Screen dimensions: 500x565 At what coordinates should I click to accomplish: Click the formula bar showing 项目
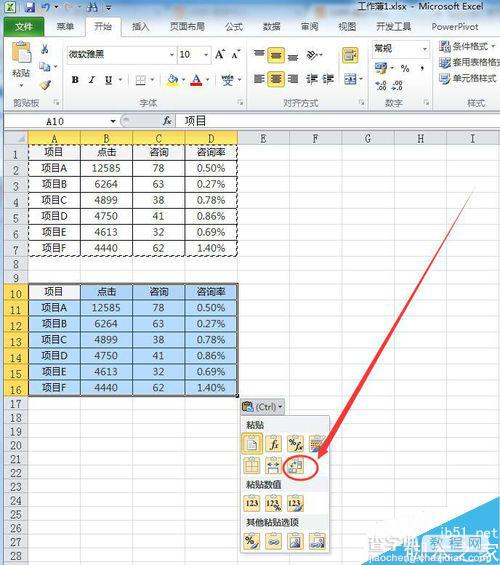tap(338, 121)
